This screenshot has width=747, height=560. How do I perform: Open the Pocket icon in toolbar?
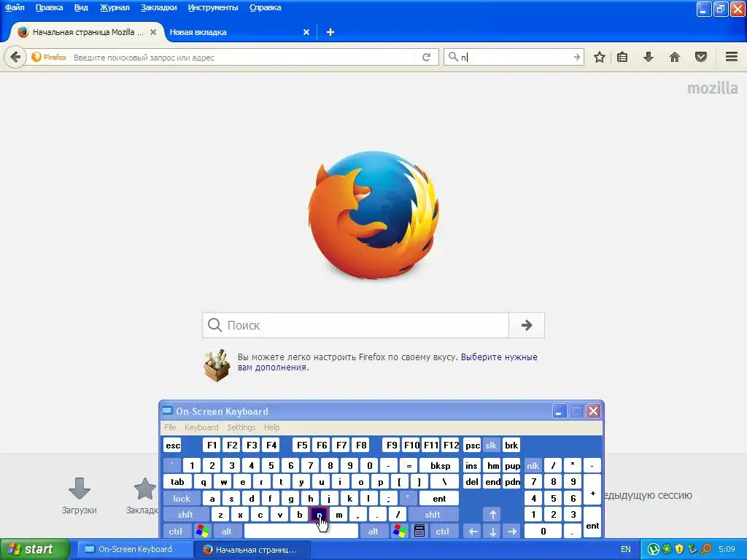click(x=701, y=57)
